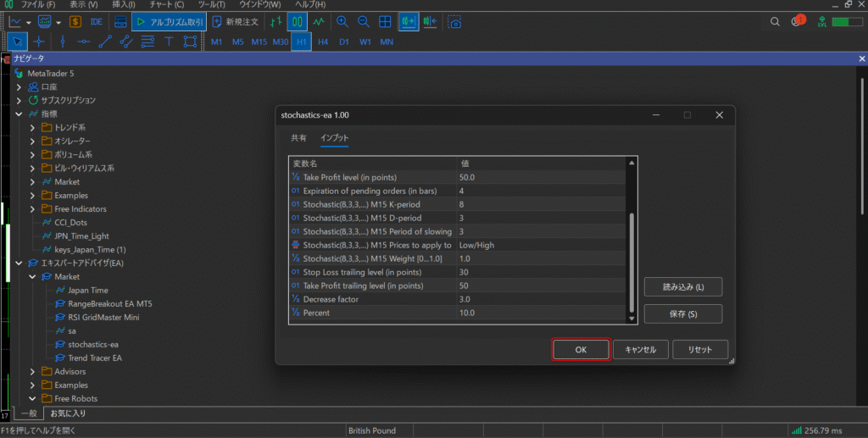The height and width of the screenshot is (438, 868).
Task: Select the Fibonacci retracement tool
Action: [x=147, y=42]
